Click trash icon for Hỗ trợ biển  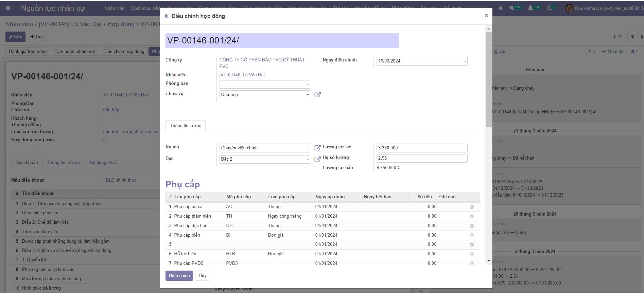pos(472,254)
